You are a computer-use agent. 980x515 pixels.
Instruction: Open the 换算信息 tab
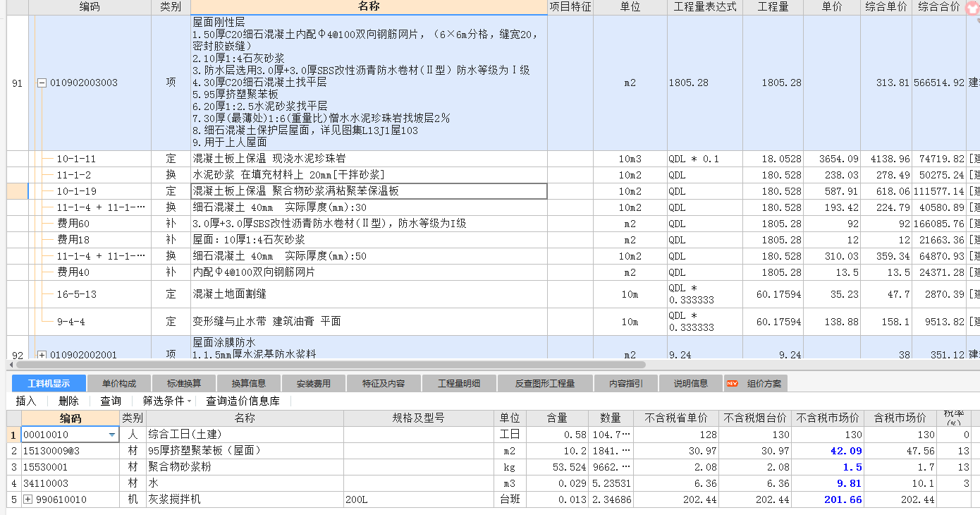[x=249, y=384]
